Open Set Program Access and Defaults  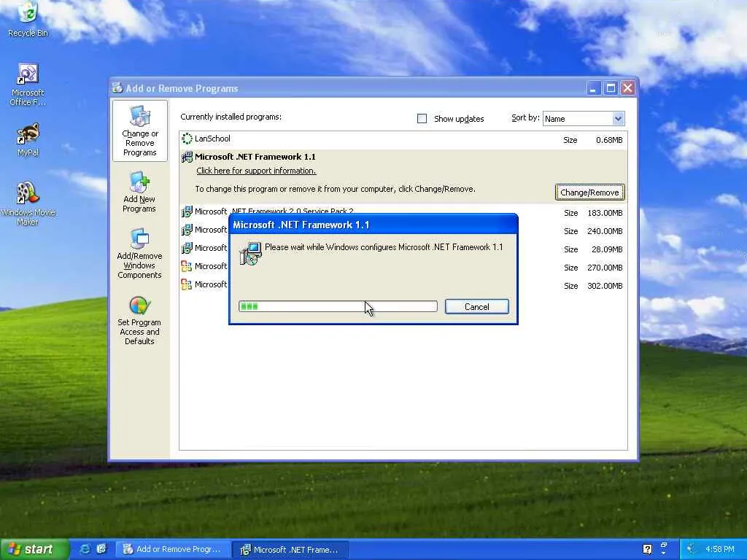pos(139,321)
